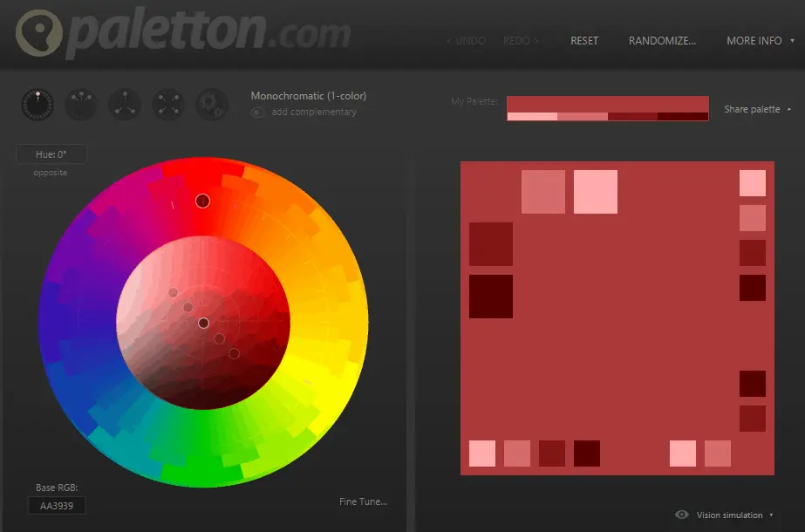
Task: Click the small light pink swatch at the preview's top-right corner
Action: [x=753, y=183]
